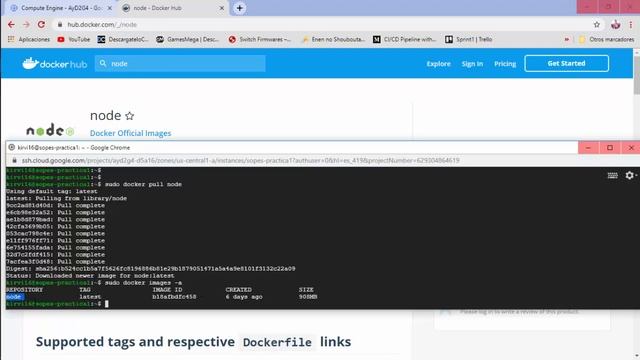The width and height of the screenshot is (640, 360).
Task: Click the SSH window title text
Action: click(x=73, y=148)
